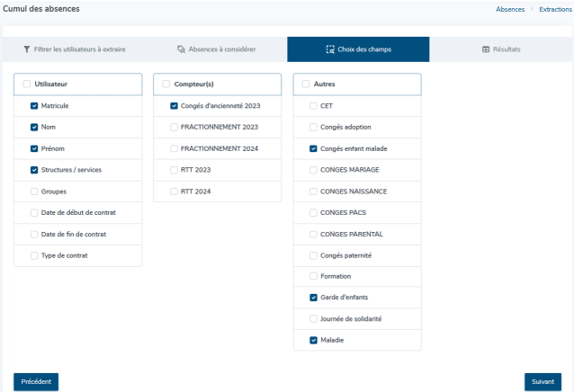Open the Résultats tab
574x392 pixels.
coord(501,49)
